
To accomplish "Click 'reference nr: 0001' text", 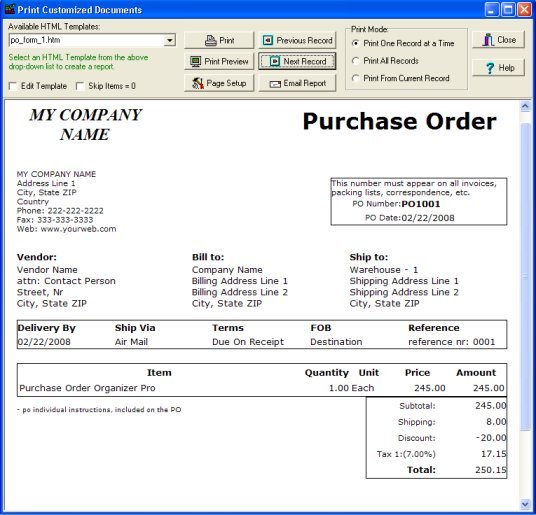I will click(452, 342).
